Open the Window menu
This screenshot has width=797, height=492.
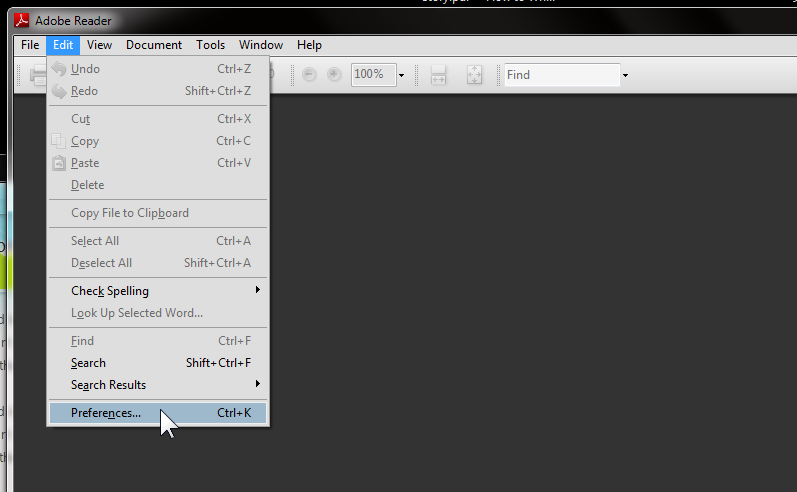[x=261, y=45]
